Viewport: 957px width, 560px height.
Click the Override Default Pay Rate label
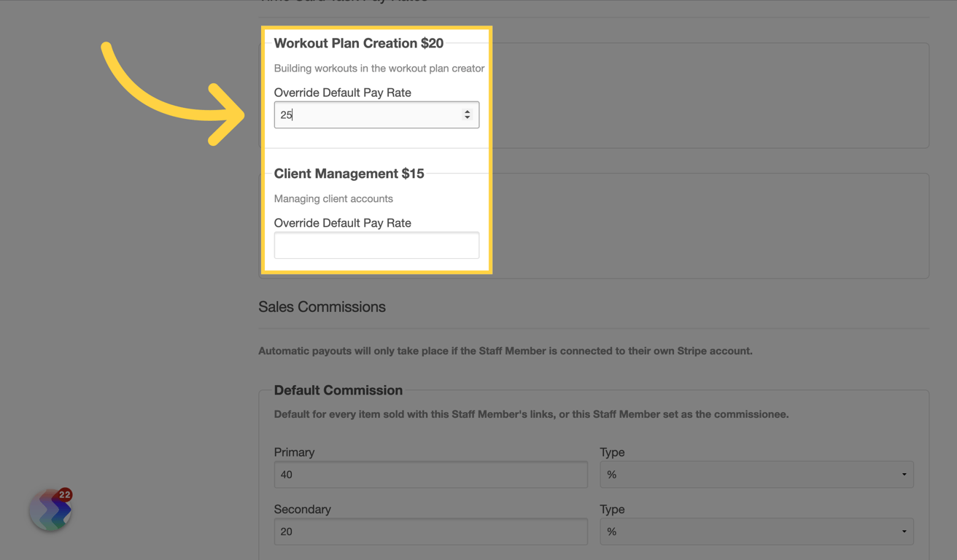pos(342,93)
